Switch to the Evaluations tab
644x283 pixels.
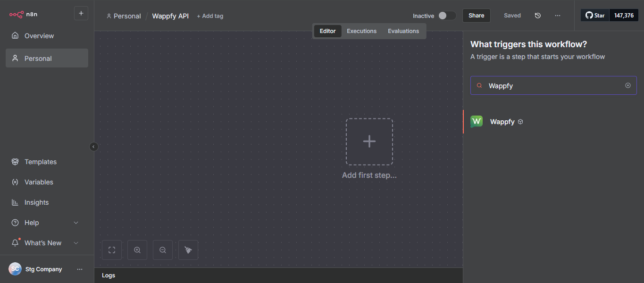click(x=403, y=31)
